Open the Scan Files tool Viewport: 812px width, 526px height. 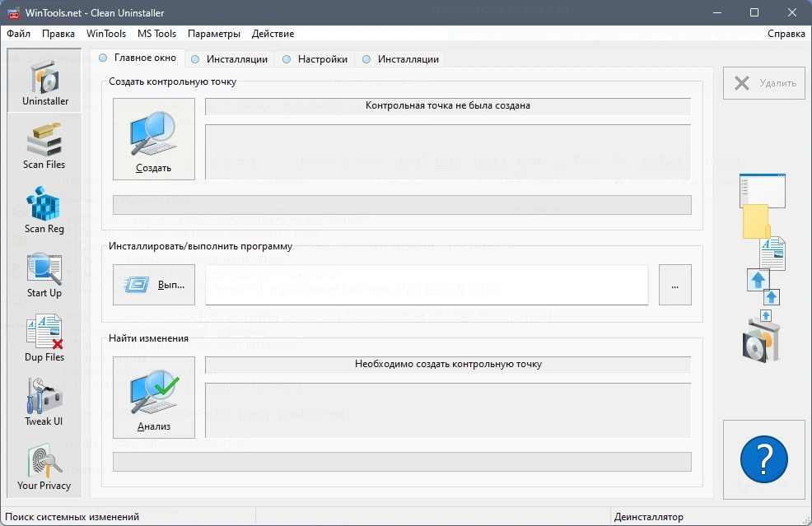point(44,146)
